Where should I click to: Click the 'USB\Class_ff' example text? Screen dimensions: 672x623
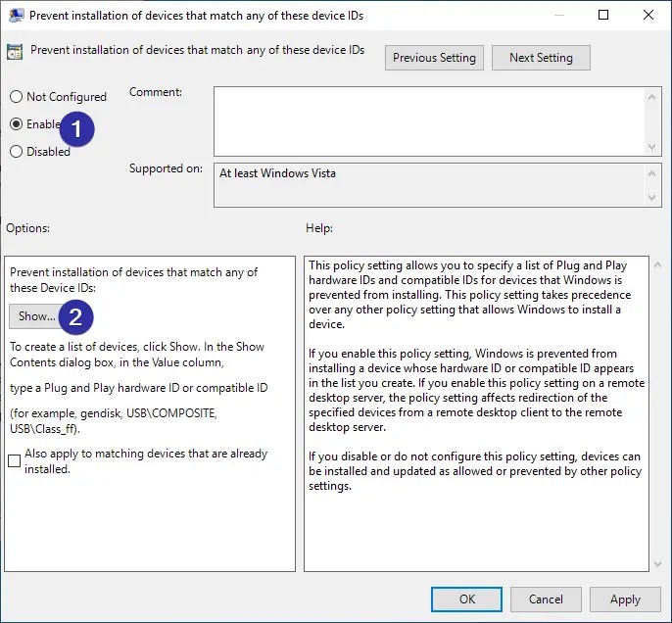click(x=45, y=428)
